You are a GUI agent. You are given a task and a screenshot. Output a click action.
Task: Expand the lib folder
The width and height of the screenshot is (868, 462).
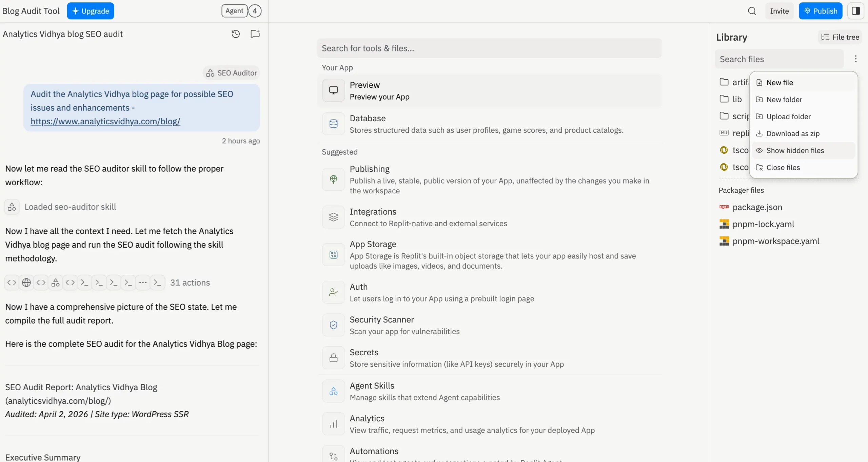tap(737, 99)
